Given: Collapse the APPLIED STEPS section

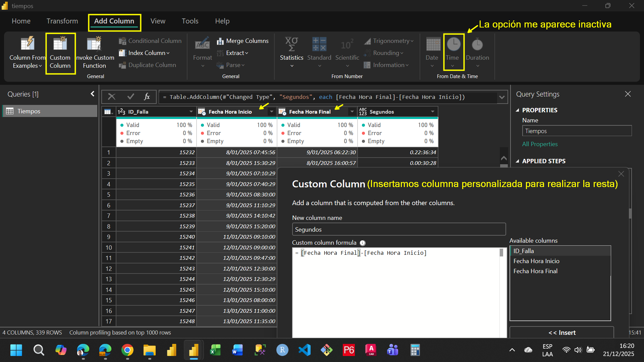Looking at the screenshot, I should 518,161.
